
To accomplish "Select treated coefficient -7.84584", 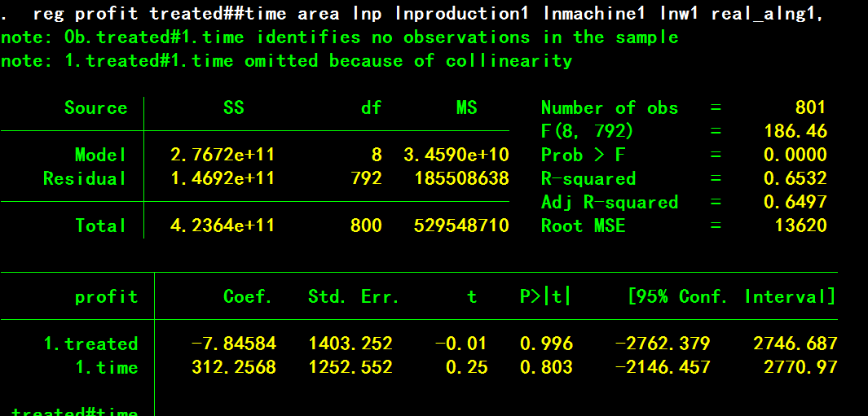I will tap(233, 344).
